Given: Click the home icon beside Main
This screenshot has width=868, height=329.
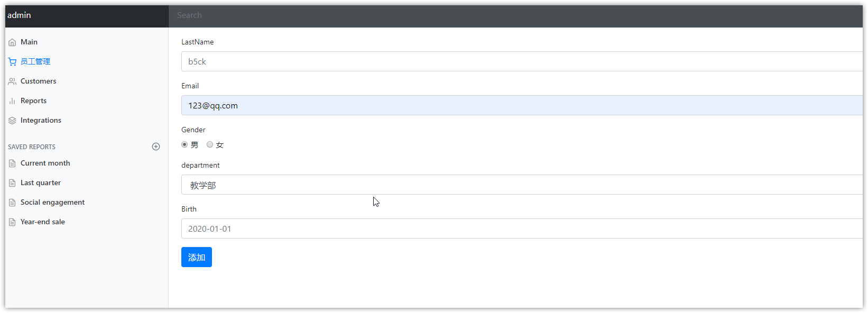Looking at the screenshot, I should [x=12, y=42].
